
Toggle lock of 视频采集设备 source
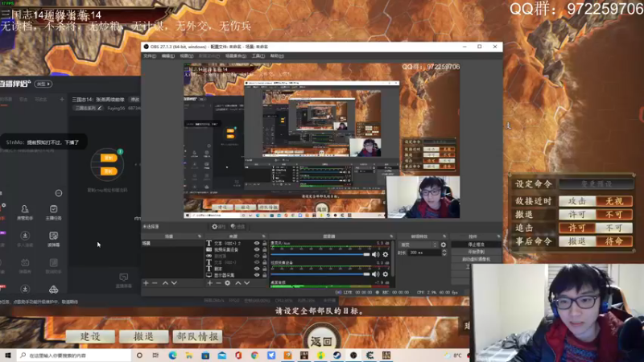[265, 249]
